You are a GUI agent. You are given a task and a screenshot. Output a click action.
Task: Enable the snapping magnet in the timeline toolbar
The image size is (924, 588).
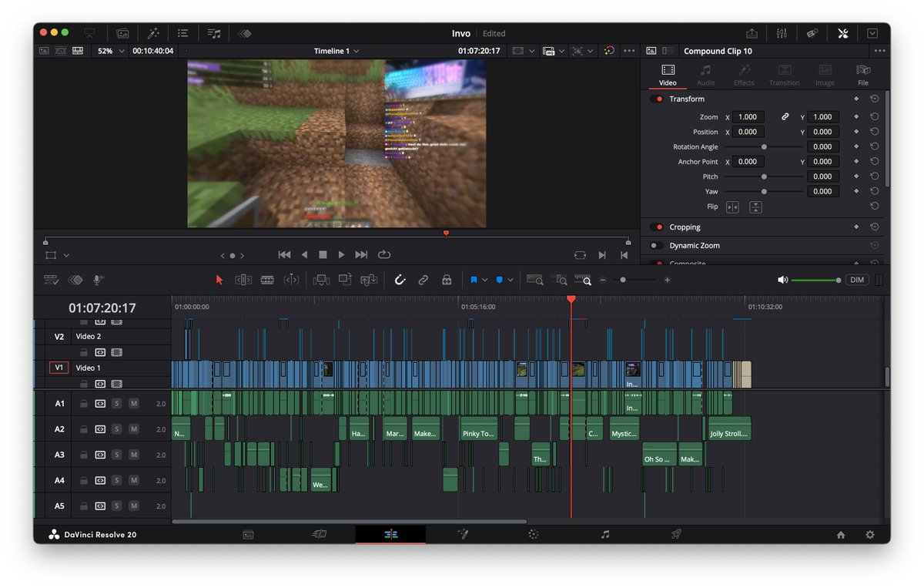coord(400,280)
